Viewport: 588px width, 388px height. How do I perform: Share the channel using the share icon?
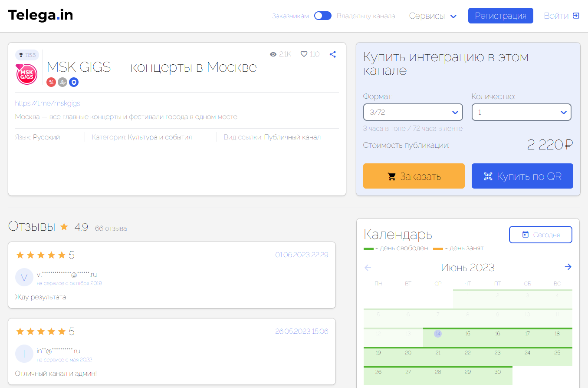tap(333, 54)
